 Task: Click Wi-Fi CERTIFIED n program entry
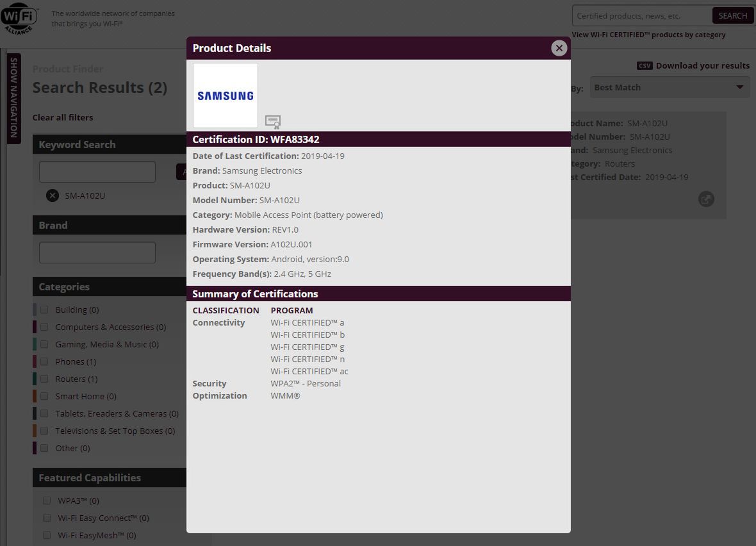tap(308, 359)
